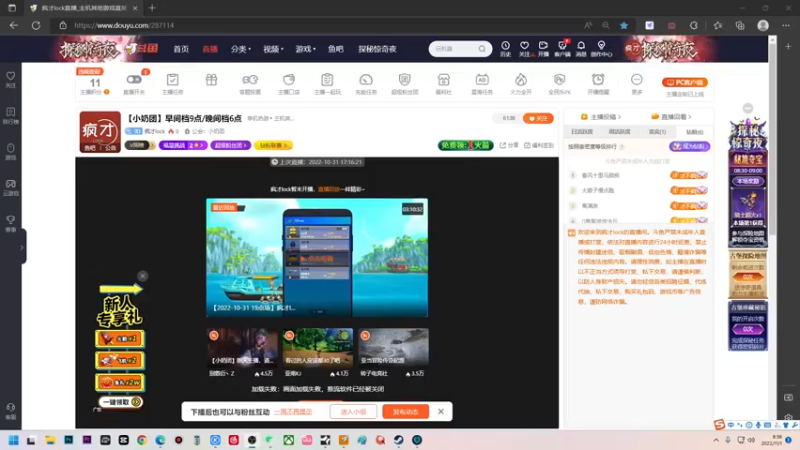This screenshot has height=450, width=800.
Task: Open the 亚当冒险传奇 stream thumbnail
Action: coord(393,347)
